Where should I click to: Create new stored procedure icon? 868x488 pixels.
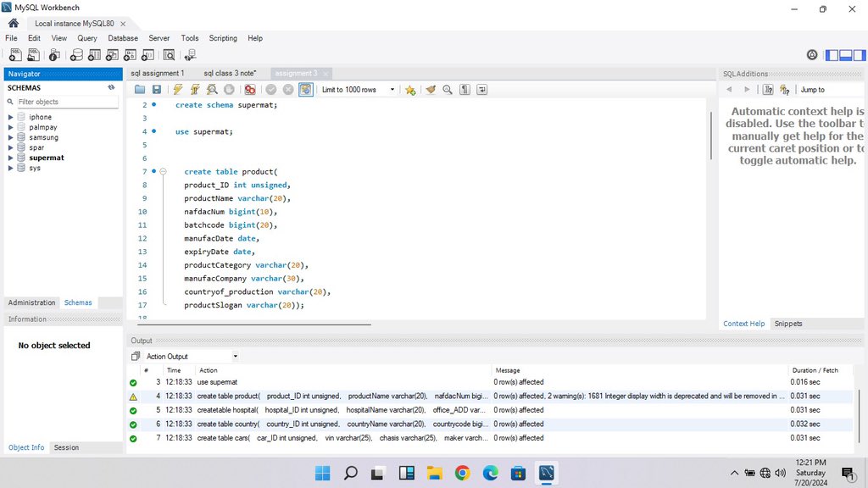click(x=130, y=55)
